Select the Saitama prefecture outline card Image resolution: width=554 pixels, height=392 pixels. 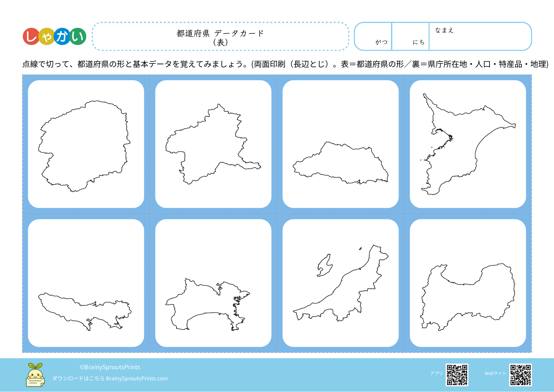pyautogui.click(x=340, y=144)
